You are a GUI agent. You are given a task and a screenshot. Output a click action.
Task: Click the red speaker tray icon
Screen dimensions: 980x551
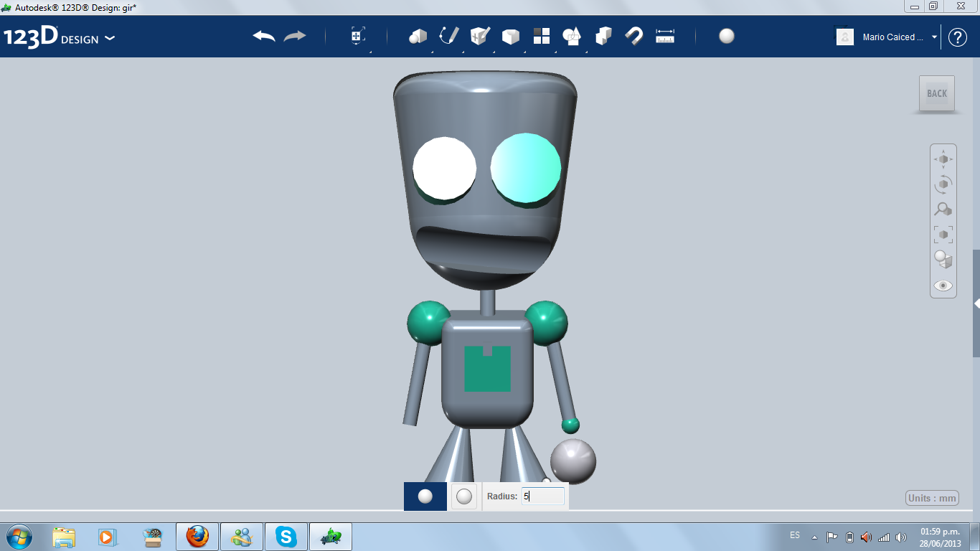pos(867,537)
